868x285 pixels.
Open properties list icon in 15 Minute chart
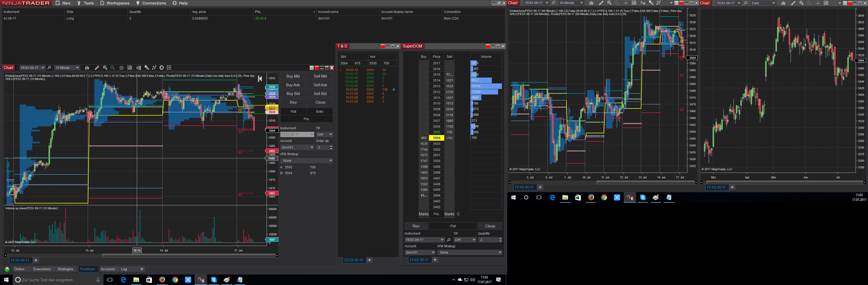pos(169,68)
